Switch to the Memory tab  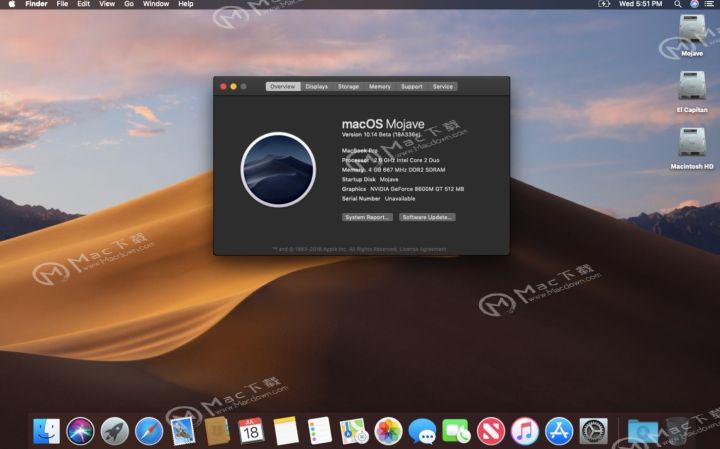click(380, 86)
